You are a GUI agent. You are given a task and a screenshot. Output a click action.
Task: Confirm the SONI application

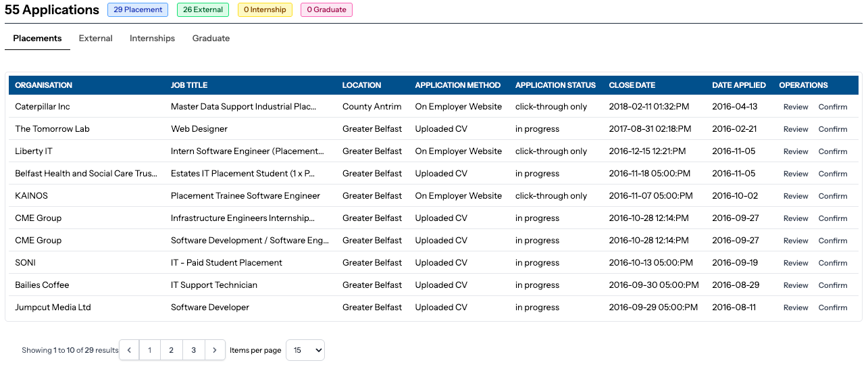[833, 263]
